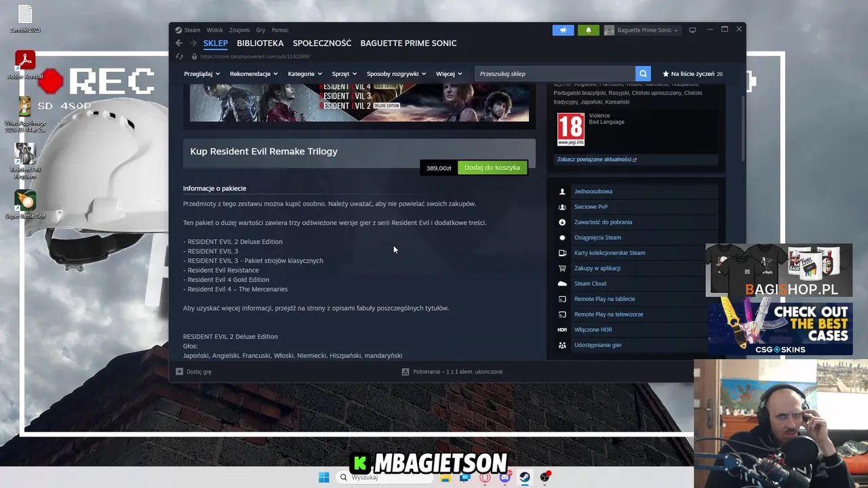The height and width of the screenshot is (488, 868).
Task: Open the Steam menu
Action: click(x=188, y=30)
